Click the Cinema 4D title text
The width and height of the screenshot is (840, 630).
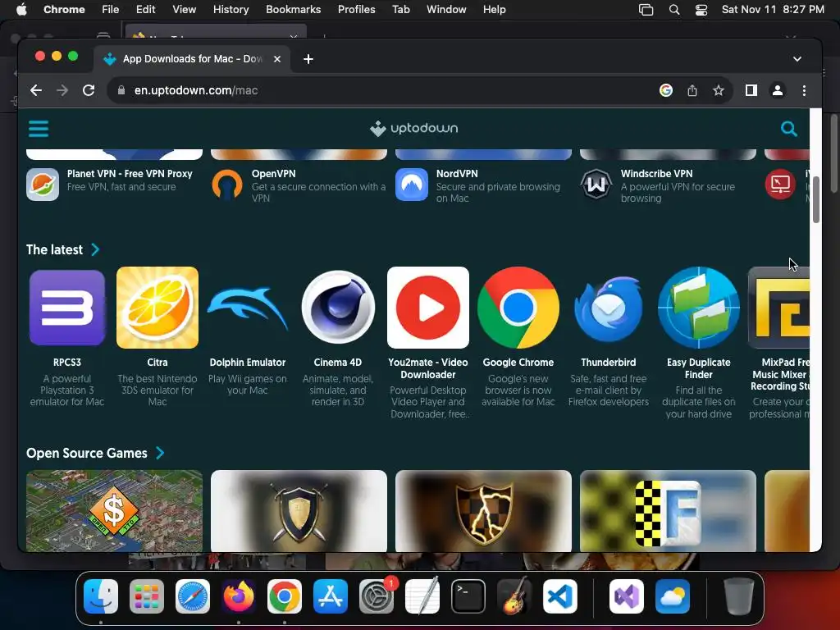(x=338, y=362)
